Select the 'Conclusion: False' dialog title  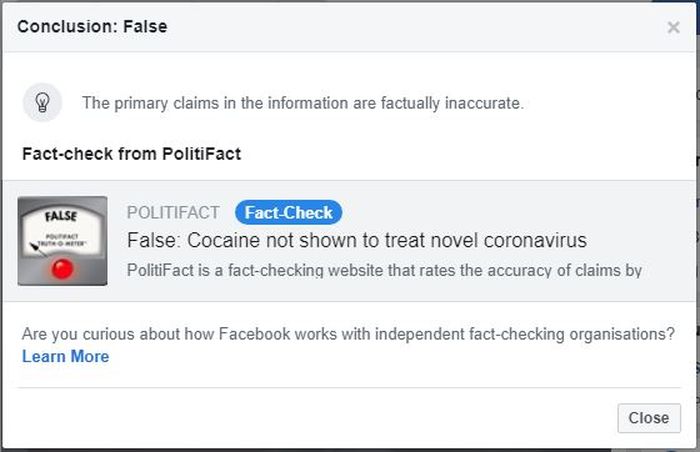(x=92, y=27)
